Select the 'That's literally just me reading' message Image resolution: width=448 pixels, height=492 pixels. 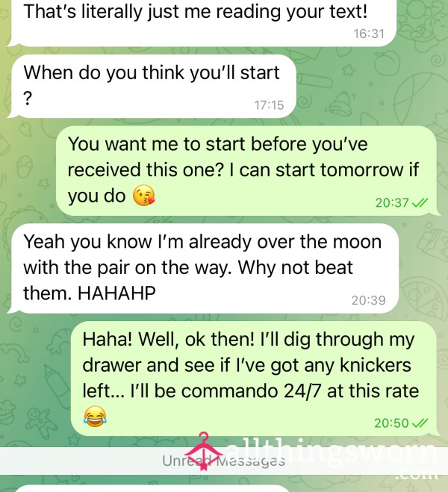(202, 22)
